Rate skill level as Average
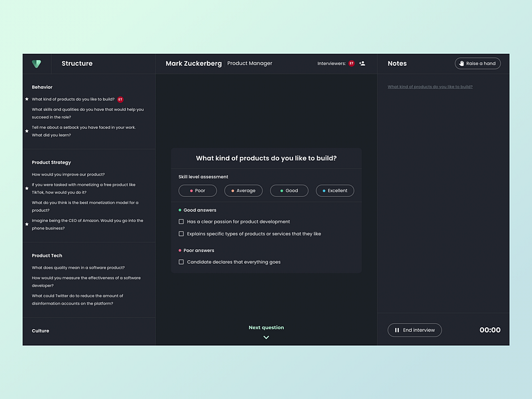Screen dimensions: 532x399 tap(243, 191)
